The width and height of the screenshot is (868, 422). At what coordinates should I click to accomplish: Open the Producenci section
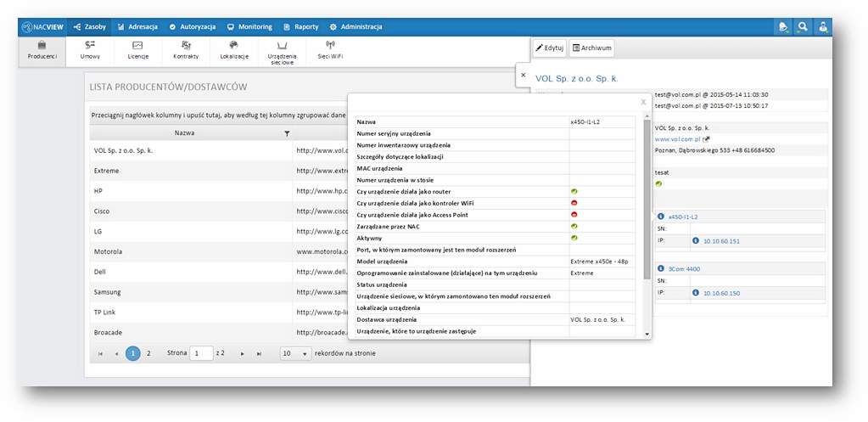click(42, 51)
